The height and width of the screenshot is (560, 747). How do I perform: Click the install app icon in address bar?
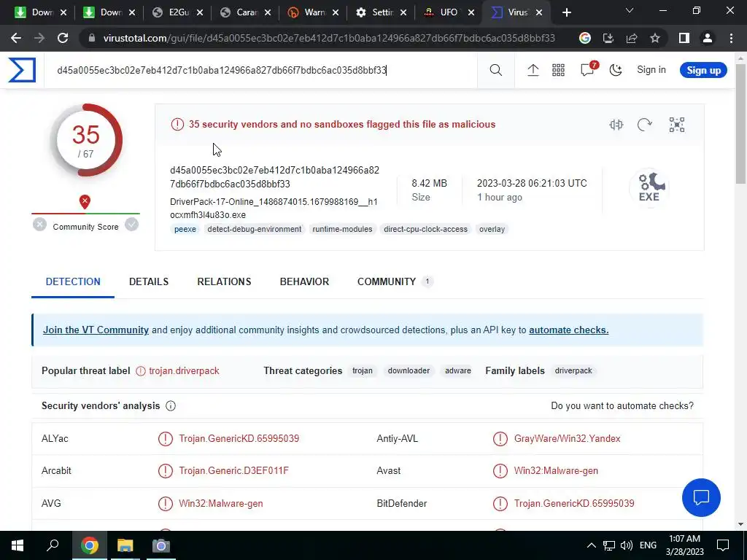click(608, 38)
